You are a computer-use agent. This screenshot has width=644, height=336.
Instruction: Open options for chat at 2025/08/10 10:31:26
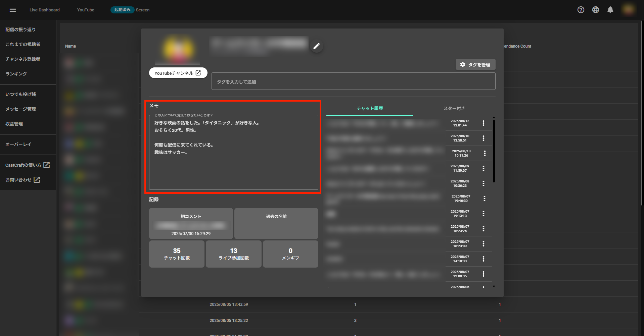(485, 153)
